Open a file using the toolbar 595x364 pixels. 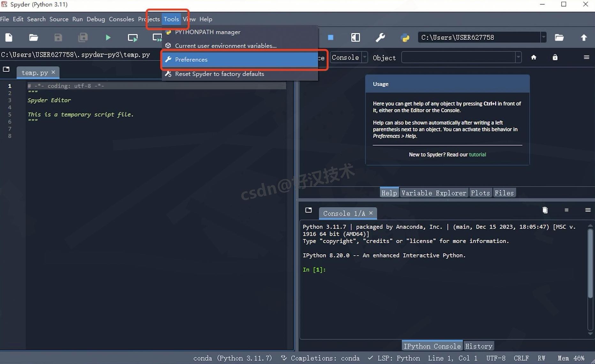(x=33, y=37)
